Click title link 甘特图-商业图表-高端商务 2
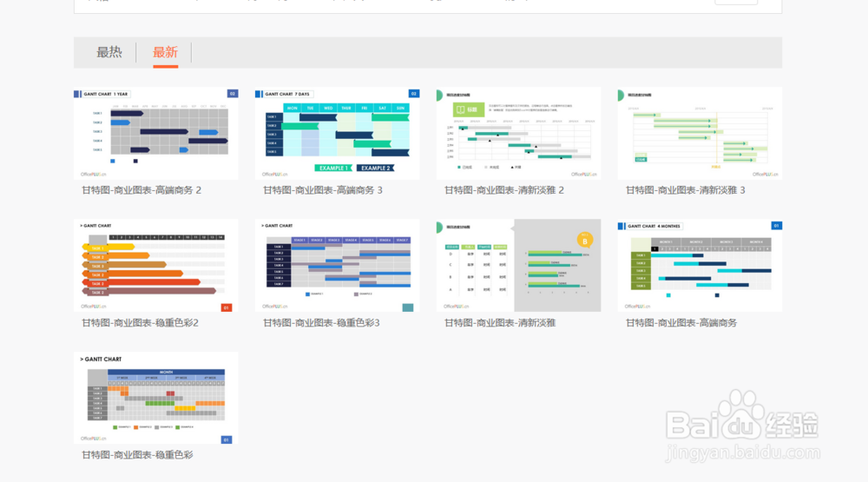 coord(141,190)
